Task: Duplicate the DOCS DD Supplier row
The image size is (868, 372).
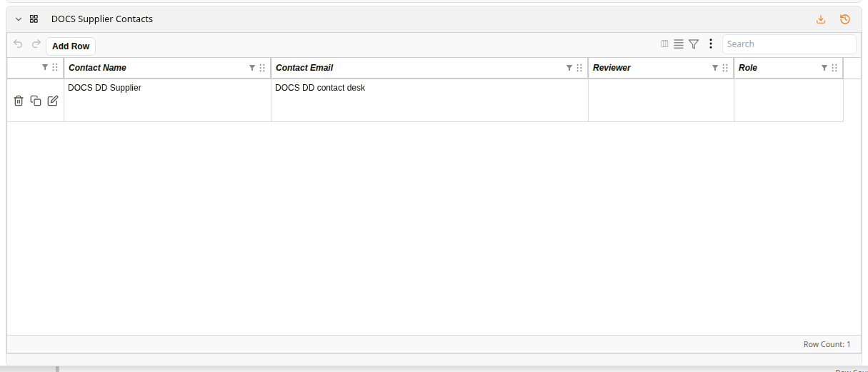Action: (x=36, y=101)
